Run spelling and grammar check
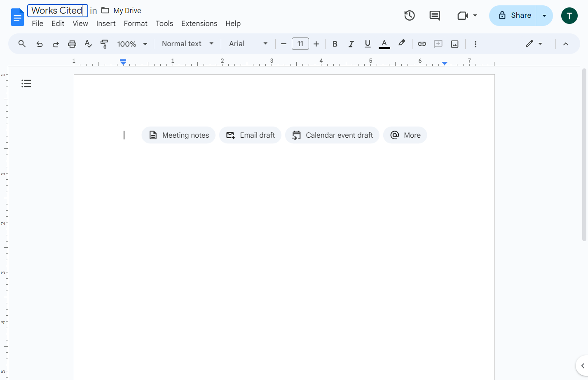 click(88, 44)
